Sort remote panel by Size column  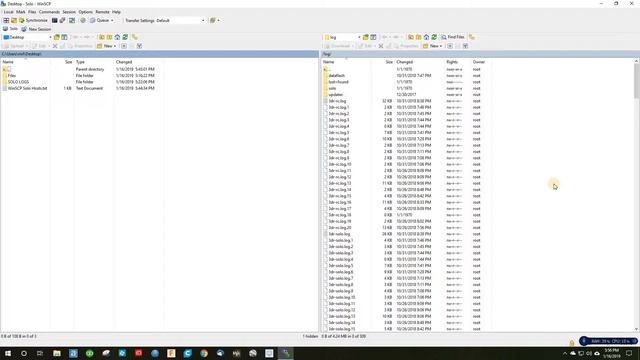(x=383, y=62)
